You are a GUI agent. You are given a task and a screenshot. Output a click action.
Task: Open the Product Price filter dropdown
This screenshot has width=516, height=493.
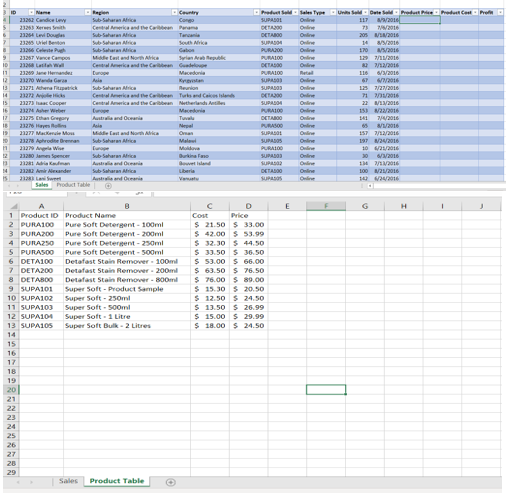[436, 12]
